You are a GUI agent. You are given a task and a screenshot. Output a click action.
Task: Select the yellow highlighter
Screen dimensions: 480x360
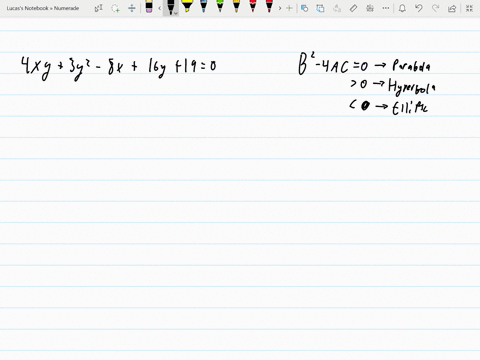[187, 6]
